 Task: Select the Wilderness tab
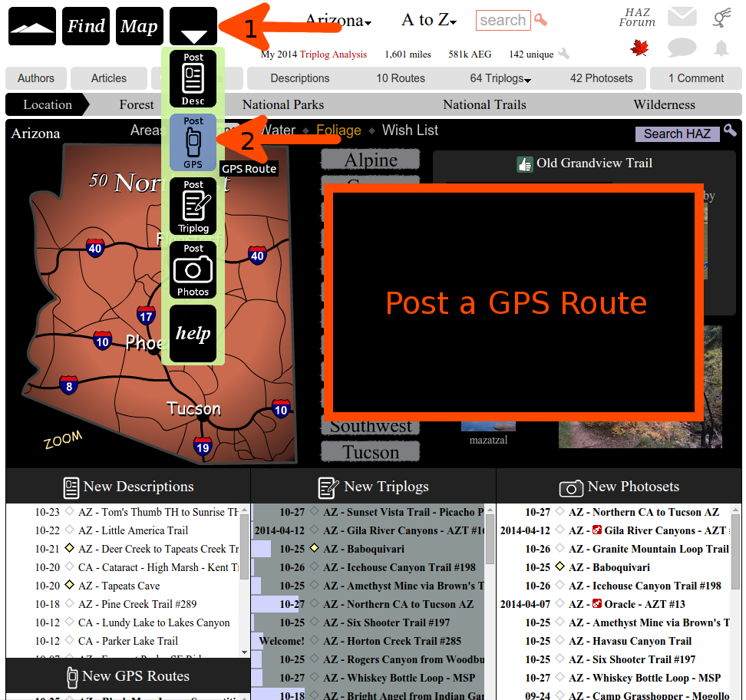pos(664,105)
